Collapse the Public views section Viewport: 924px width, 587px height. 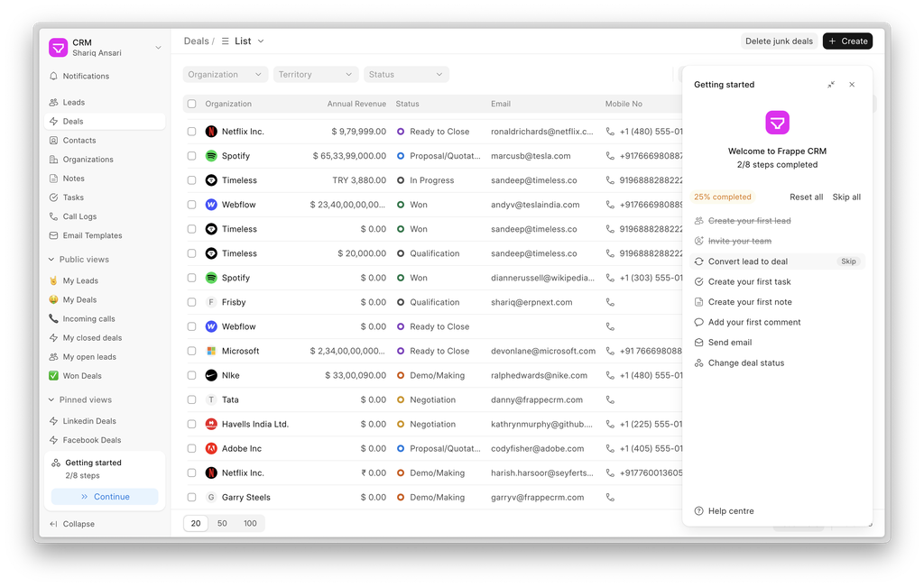51,260
